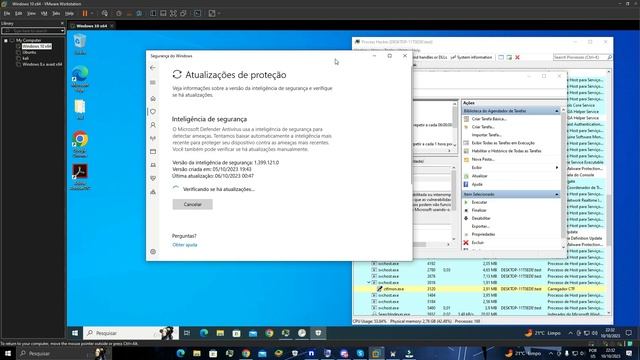Open guest Windows Start button
Viewport: 640px width, 360px height.
pyautogui.click(x=75, y=333)
